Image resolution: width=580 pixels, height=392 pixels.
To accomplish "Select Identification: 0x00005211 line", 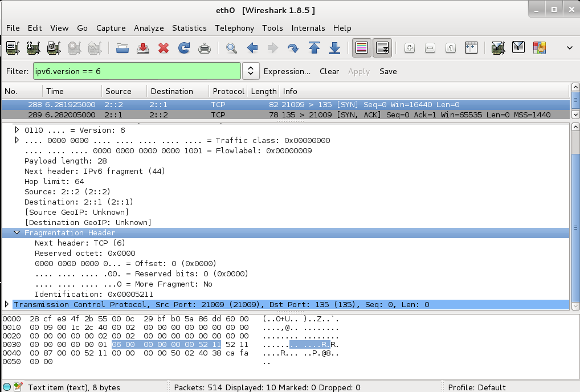I will (93, 295).
